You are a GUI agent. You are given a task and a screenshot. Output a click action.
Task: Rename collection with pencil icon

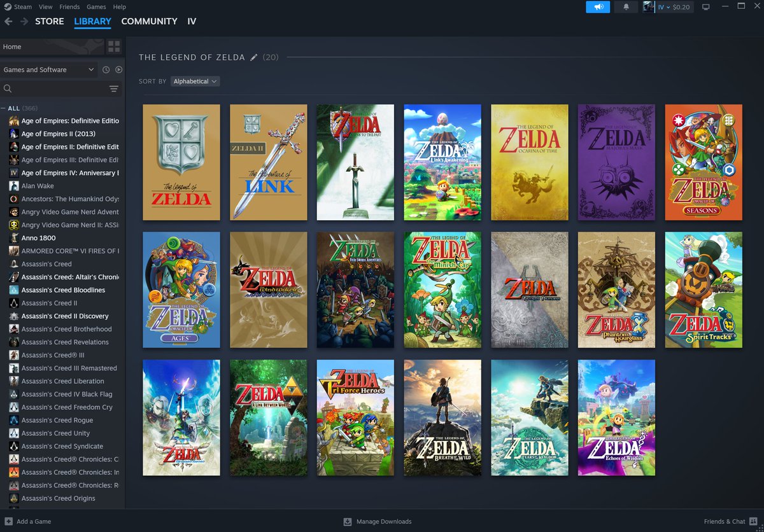tap(254, 57)
